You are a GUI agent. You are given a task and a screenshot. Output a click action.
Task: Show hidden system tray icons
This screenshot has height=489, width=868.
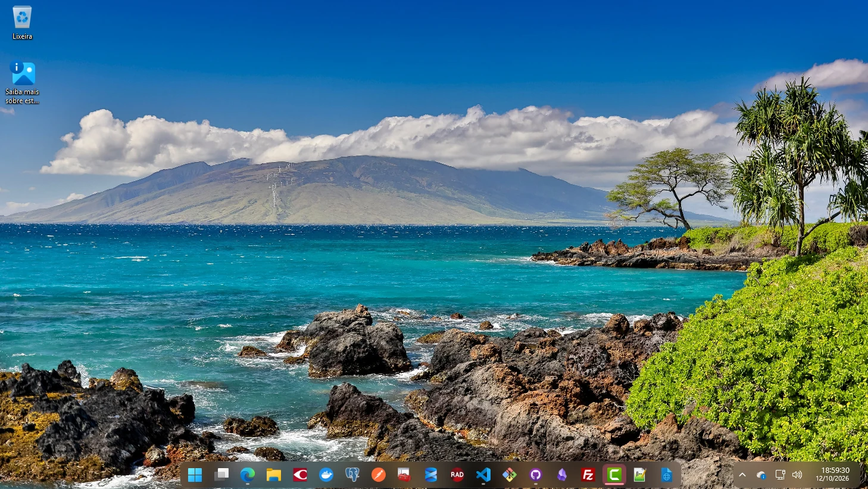click(742, 475)
